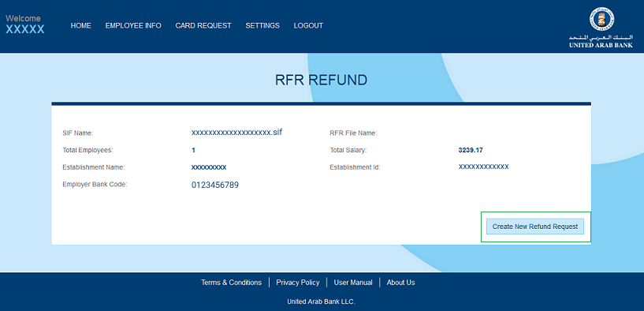Screen dimensions: 644x311
Task: Click the Establishment Name value
Action: (209, 167)
